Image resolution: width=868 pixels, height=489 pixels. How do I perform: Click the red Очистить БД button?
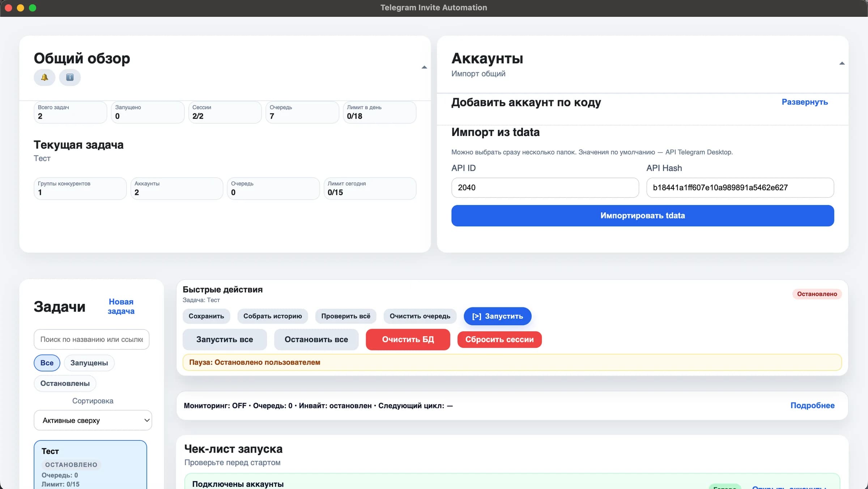(x=408, y=340)
